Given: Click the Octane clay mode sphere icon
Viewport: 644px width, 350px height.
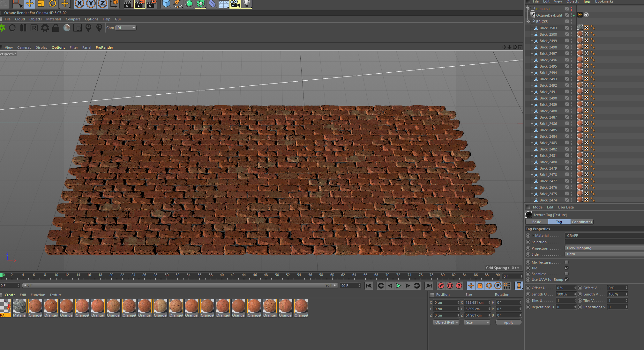Looking at the screenshot, I should [x=67, y=28].
